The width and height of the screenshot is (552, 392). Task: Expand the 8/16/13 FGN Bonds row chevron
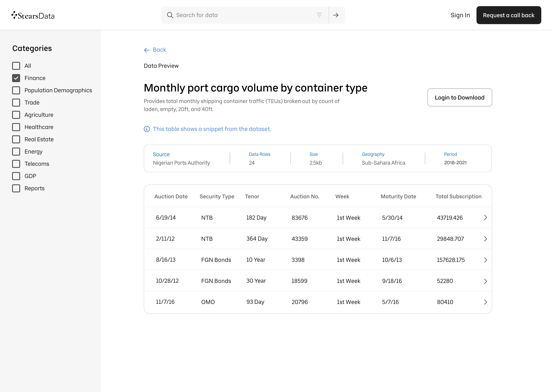pyautogui.click(x=485, y=260)
